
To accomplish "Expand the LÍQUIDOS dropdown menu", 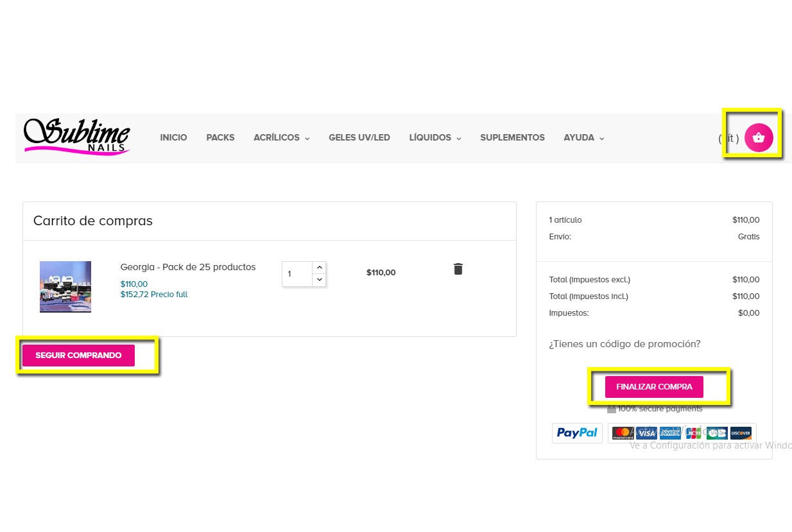I will pyautogui.click(x=435, y=138).
